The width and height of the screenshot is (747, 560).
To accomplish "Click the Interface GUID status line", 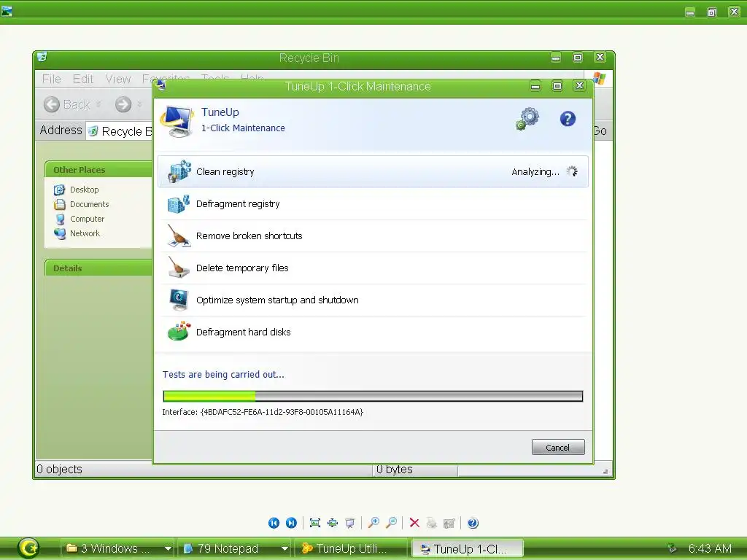I will point(263,412).
